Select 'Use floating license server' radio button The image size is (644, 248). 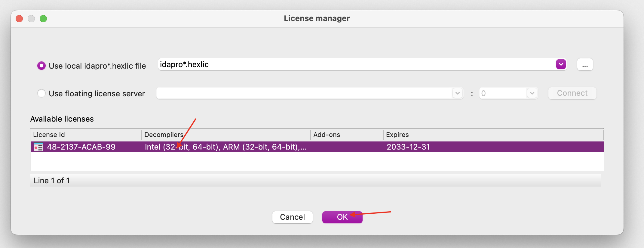click(x=41, y=93)
